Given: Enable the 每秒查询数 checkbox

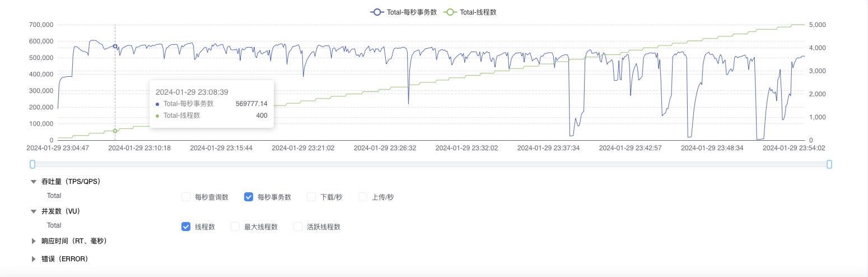Looking at the screenshot, I should [x=186, y=197].
